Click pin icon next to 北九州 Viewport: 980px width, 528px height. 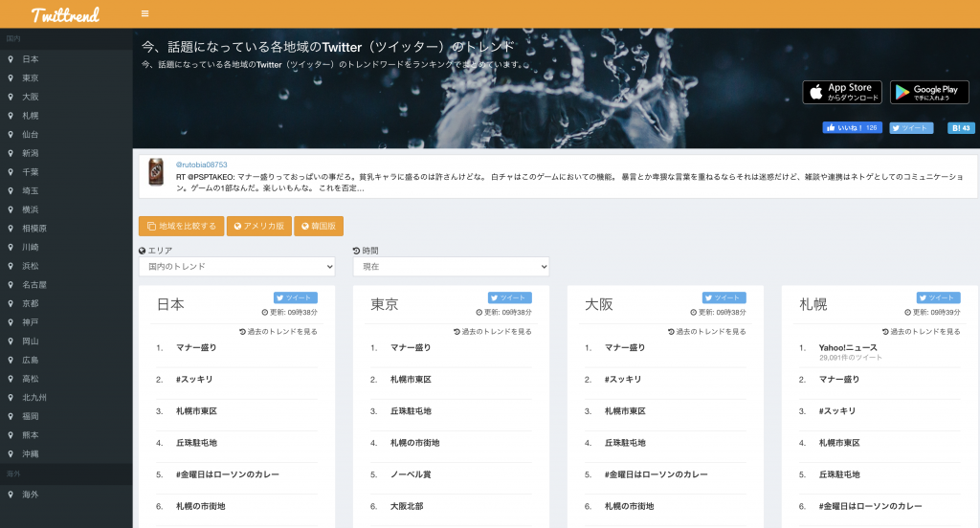pos(11,397)
